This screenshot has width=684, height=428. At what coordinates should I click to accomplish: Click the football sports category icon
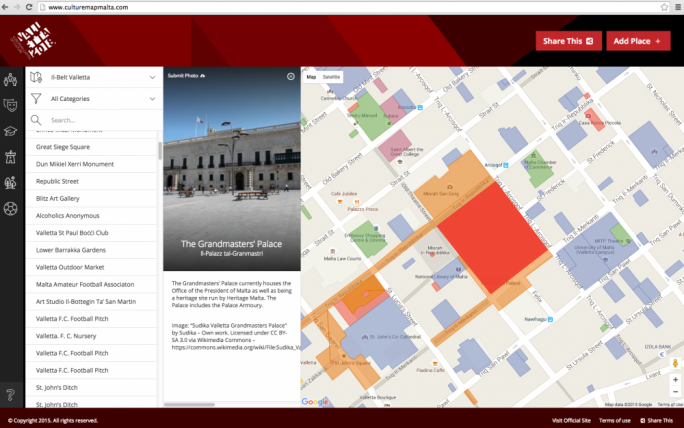point(11,209)
